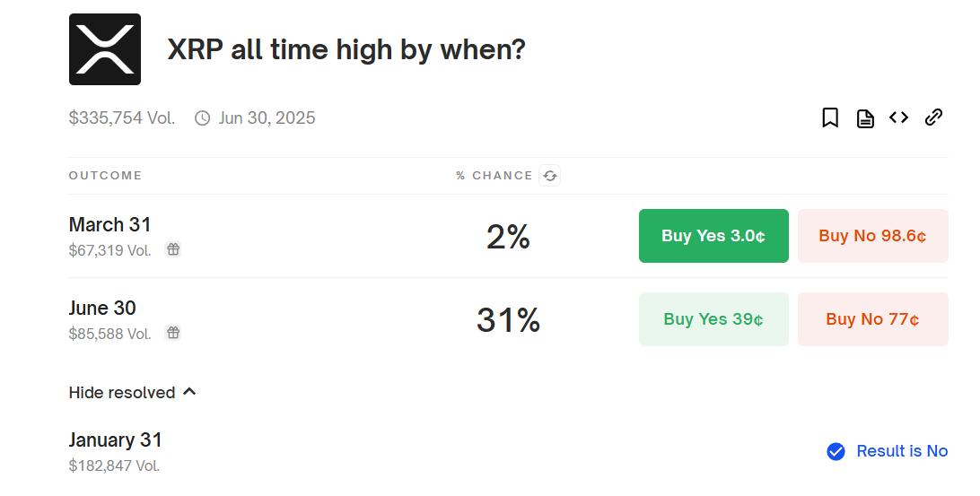Open the market rules document icon
The image size is (980, 496).
pyautogui.click(x=865, y=118)
